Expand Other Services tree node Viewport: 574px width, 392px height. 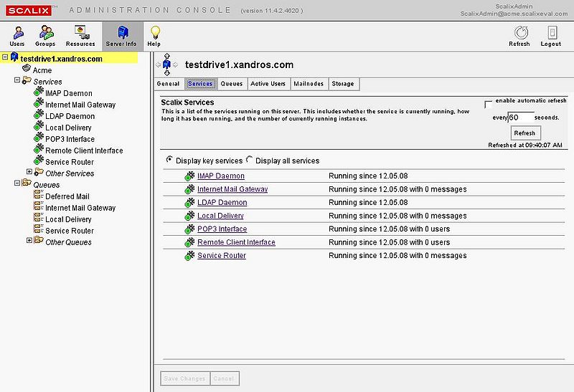pyautogui.click(x=29, y=173)
